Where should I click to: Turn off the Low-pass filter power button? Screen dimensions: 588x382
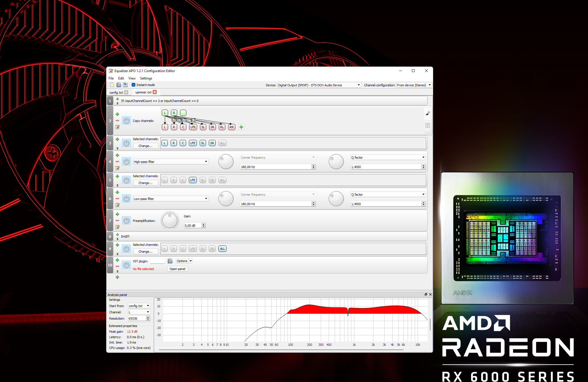[126, 199]
